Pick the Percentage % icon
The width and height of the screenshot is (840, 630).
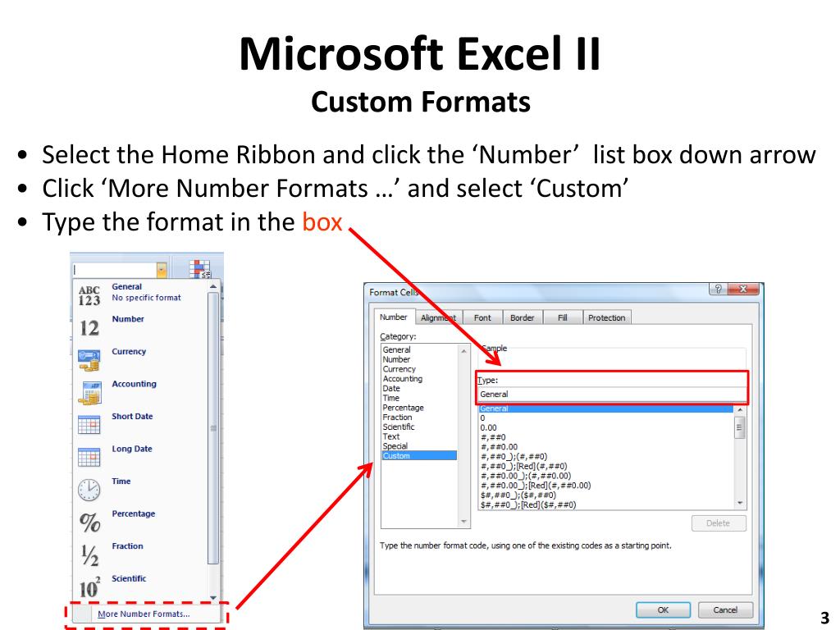[89, 522]
